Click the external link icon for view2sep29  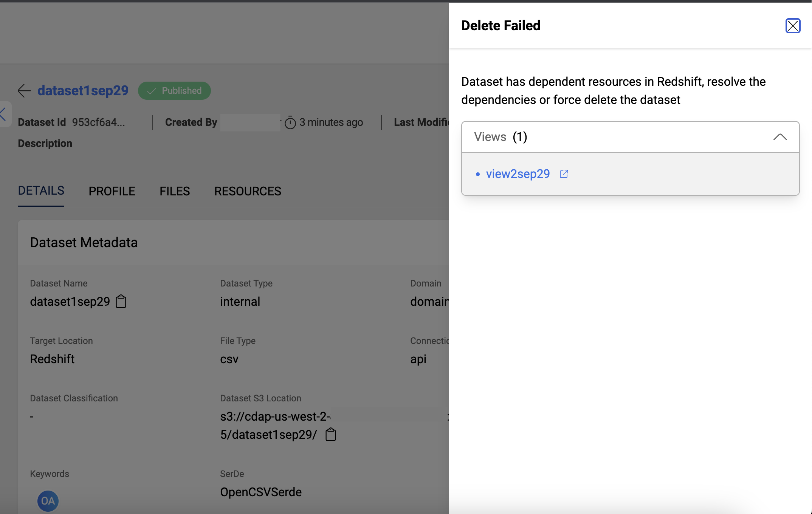click(565, 173)
